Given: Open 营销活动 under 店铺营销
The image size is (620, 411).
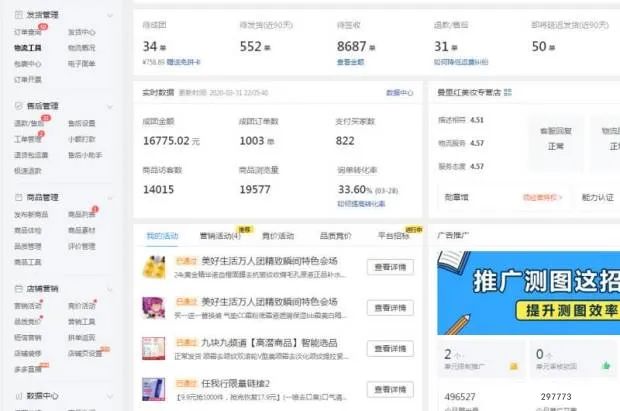Looking at the screenshot, I should (x=28, y=306).
